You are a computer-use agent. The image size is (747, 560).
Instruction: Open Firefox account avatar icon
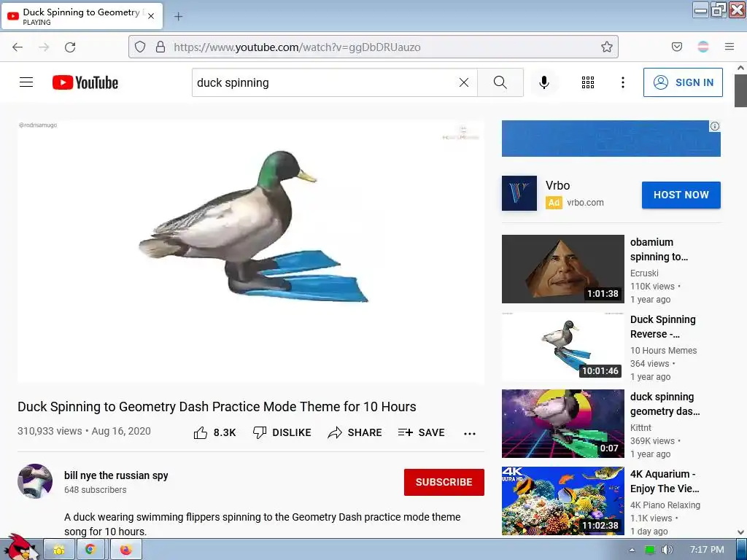[x=703, y=47]
